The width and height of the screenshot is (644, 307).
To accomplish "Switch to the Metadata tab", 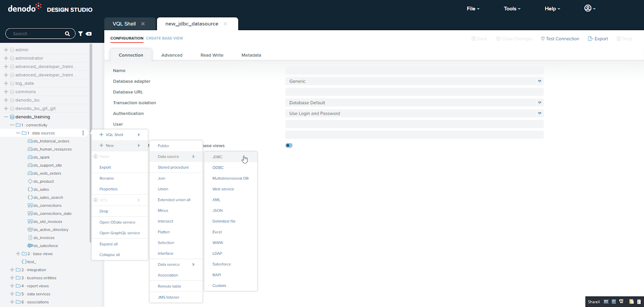I will click(x=251, y=55).
